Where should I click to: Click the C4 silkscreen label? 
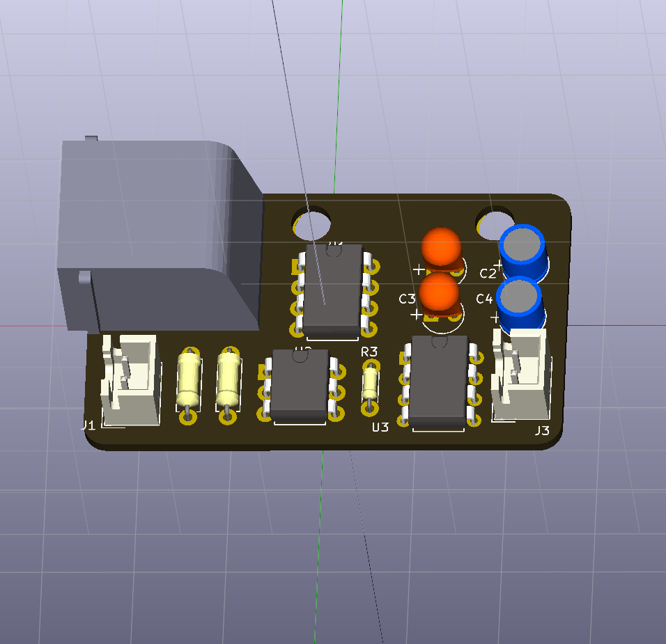(484, 299)
